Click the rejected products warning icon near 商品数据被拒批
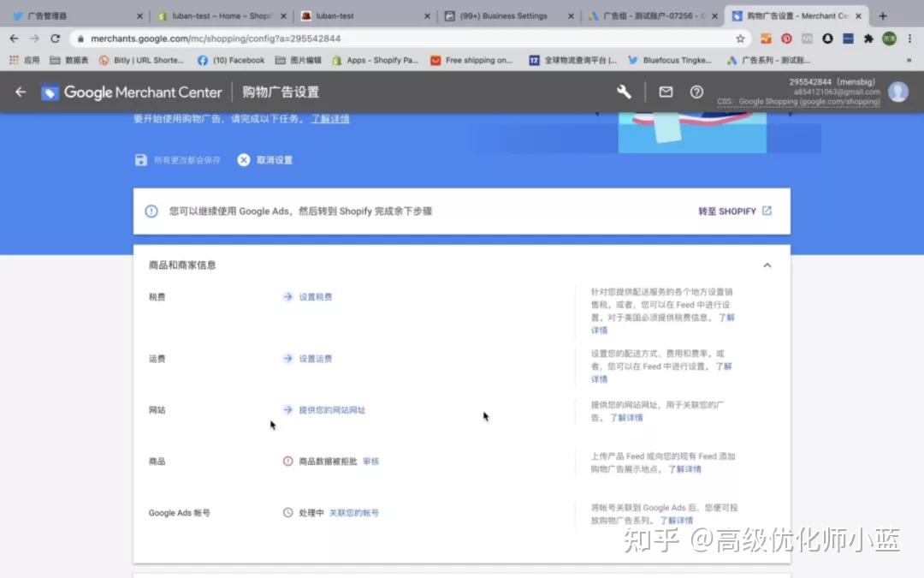 [x=288, y=461]
